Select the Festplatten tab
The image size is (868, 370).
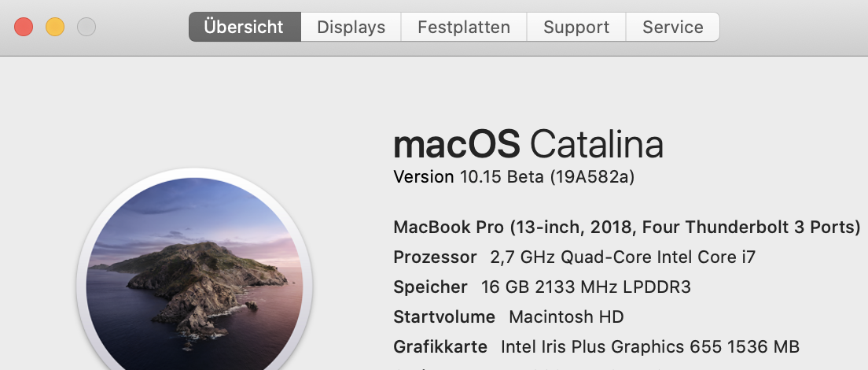point(464,27)
